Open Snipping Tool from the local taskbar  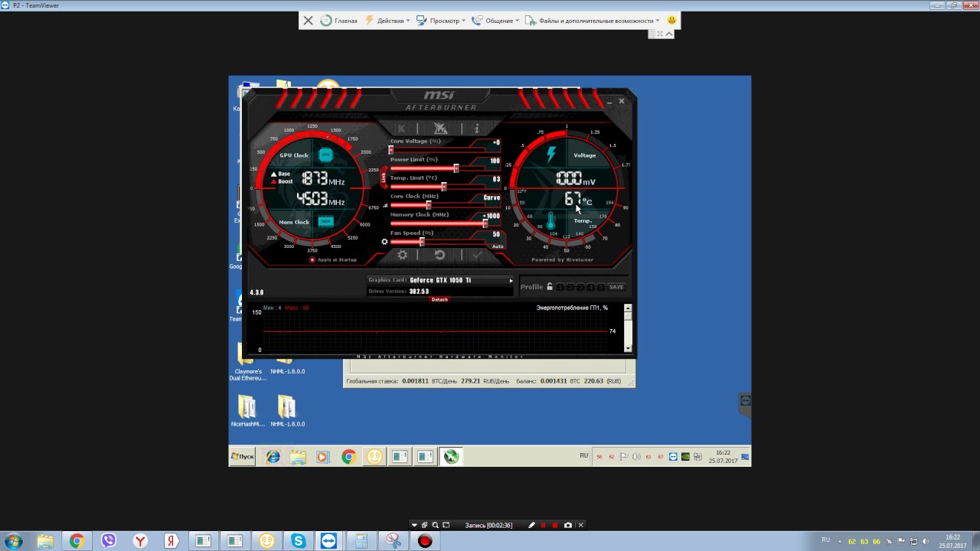394,541
